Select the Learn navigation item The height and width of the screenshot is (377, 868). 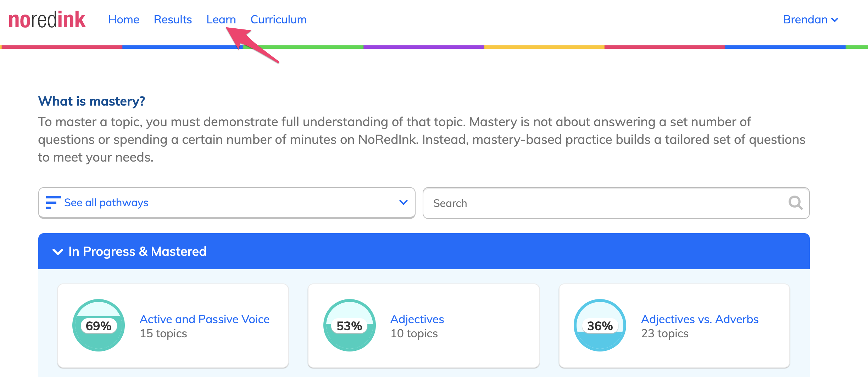point(221,19)
